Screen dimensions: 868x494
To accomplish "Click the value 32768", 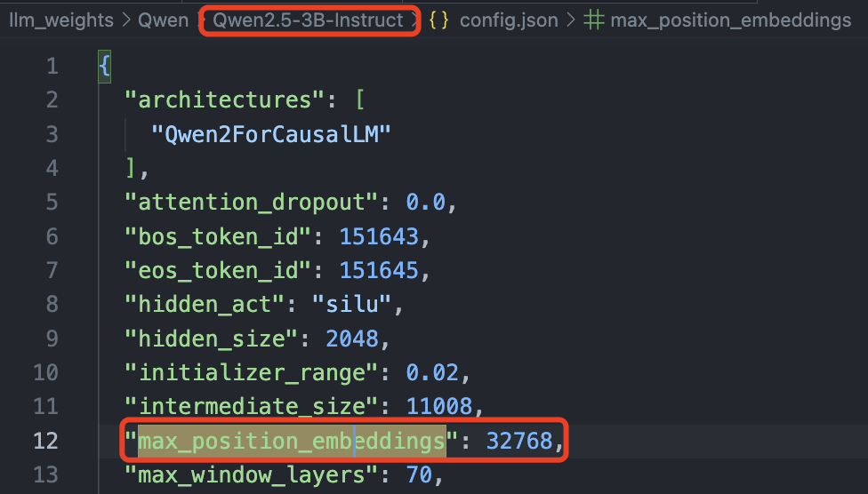I will [519, 441].
